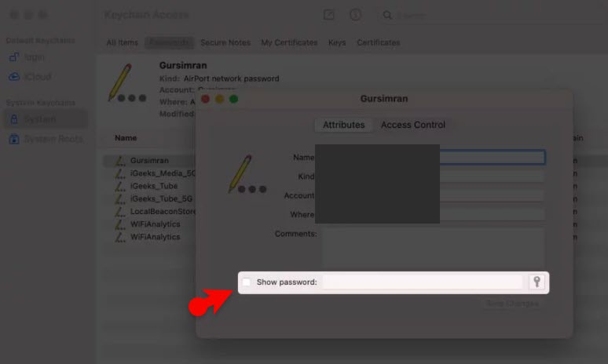Open the Secure Notes category tab
Screen dimensions: 608x364
click(225, 42)
